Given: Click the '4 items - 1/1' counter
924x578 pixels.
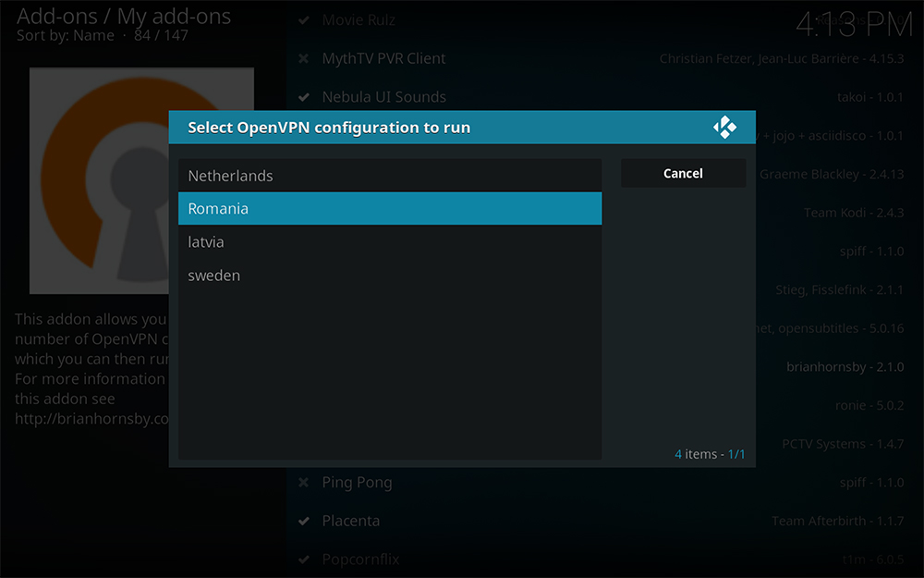Looking at the screenshot, I should click(x=710, y=454).
